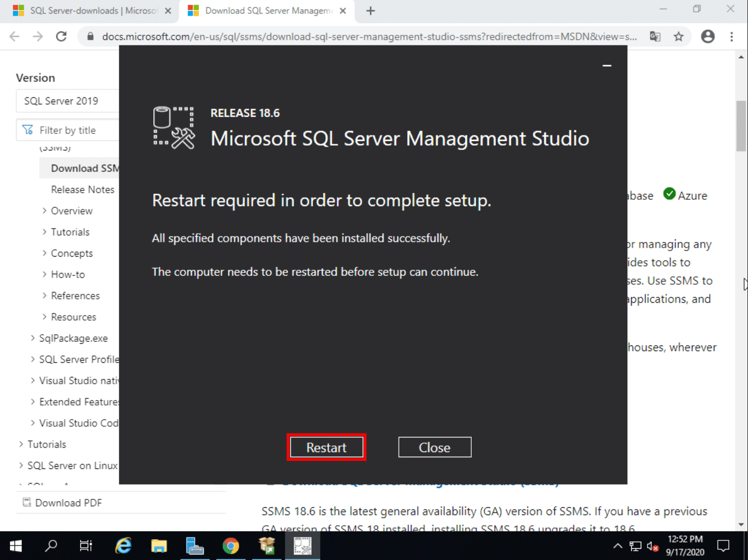
Task: Open the volume tray icon
Action: click(652, 546)
